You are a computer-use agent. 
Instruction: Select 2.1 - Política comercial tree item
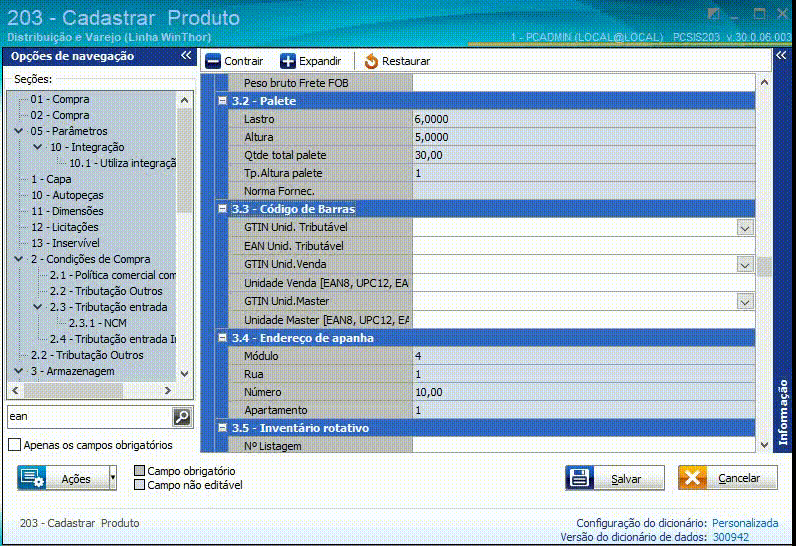(x=113, y=275)
